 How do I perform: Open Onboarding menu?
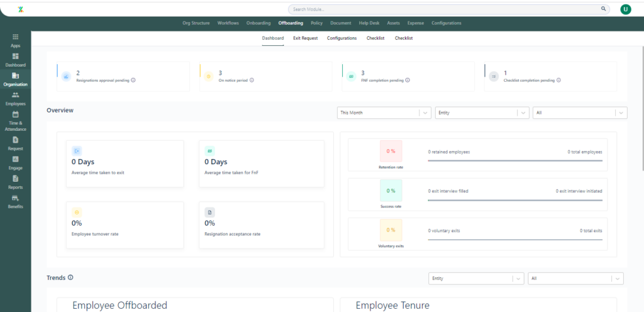coord(258,23)
